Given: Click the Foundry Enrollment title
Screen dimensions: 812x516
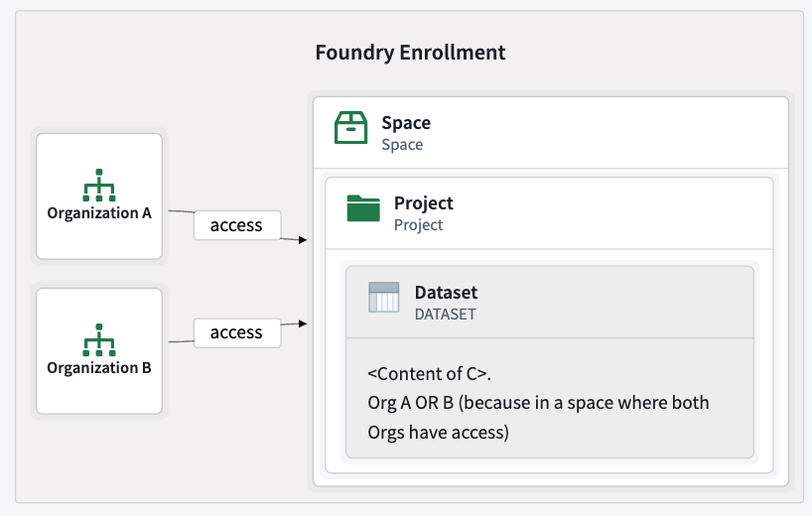Looking at the screenshot, I should point(410,52).
